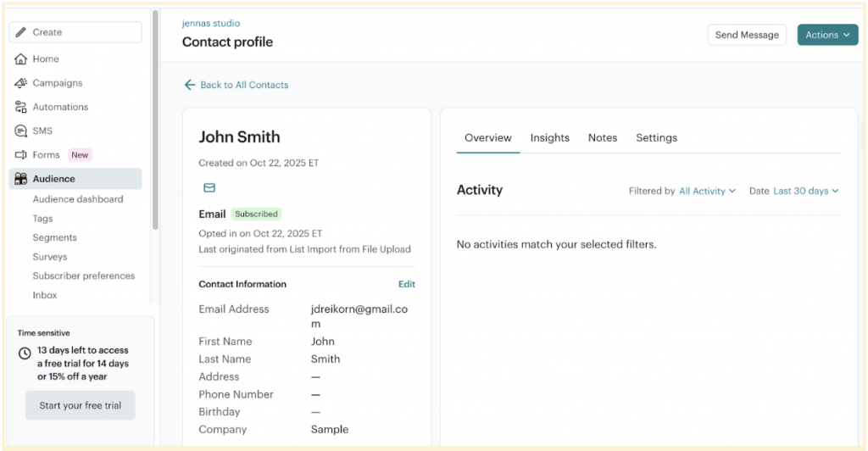Click the Send Message button
868x451 pixels.
[747, 35]
